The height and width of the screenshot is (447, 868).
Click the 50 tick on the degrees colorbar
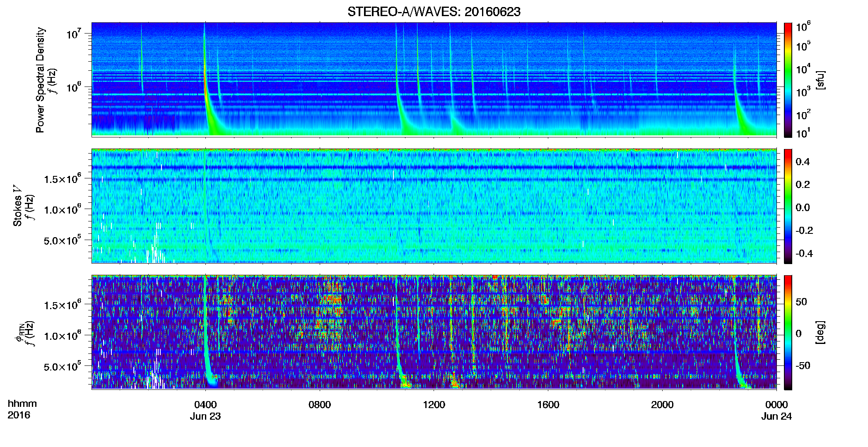click(x=801, y=302)
